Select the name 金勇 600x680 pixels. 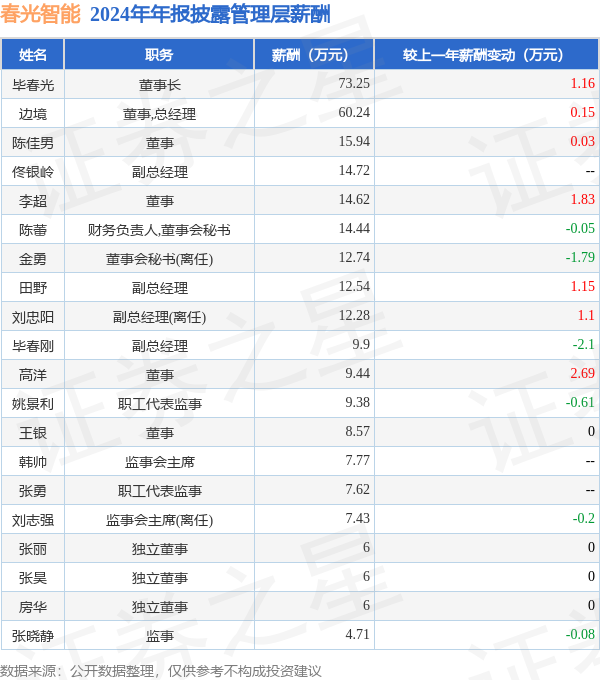click(33, 259)
